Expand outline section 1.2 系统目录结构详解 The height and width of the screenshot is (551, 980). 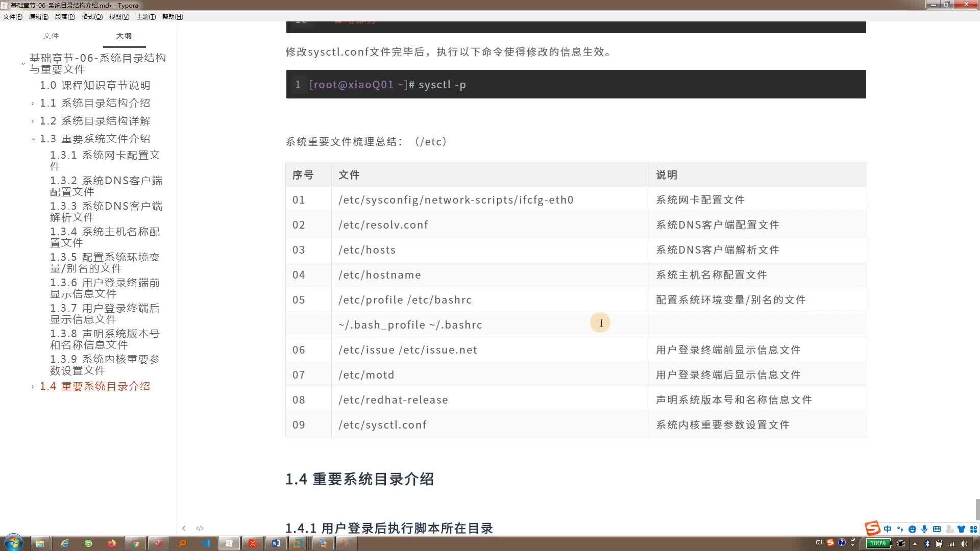click(x=33, y=121)
